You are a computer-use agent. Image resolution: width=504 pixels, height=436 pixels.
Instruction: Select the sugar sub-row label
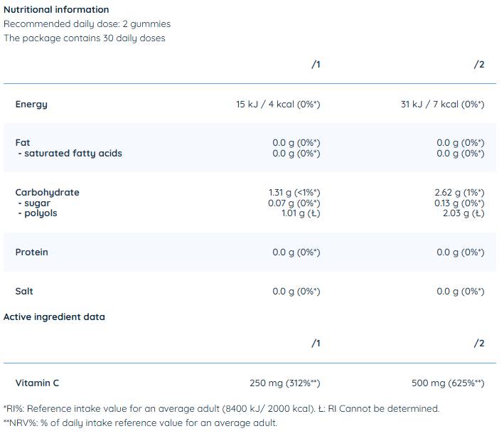tap(36, 203)
